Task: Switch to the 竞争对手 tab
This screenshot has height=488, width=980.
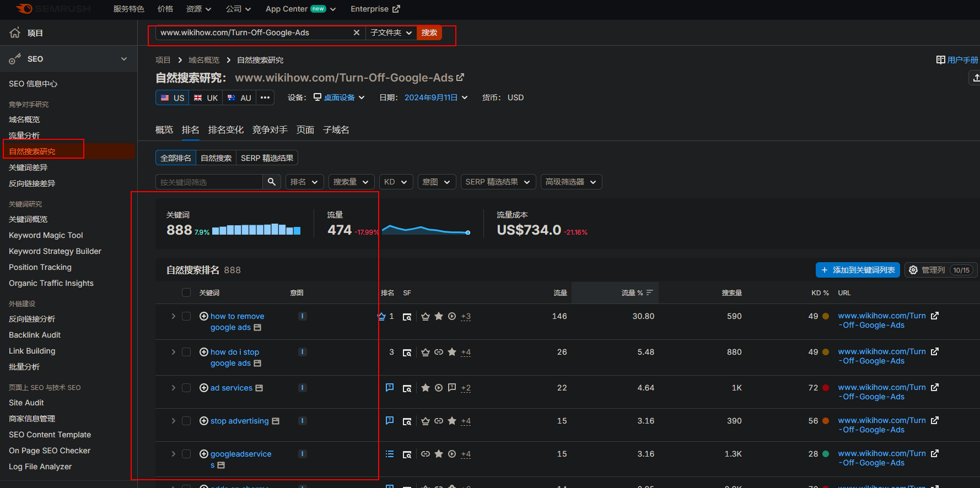Action: [x=270, y=130]
